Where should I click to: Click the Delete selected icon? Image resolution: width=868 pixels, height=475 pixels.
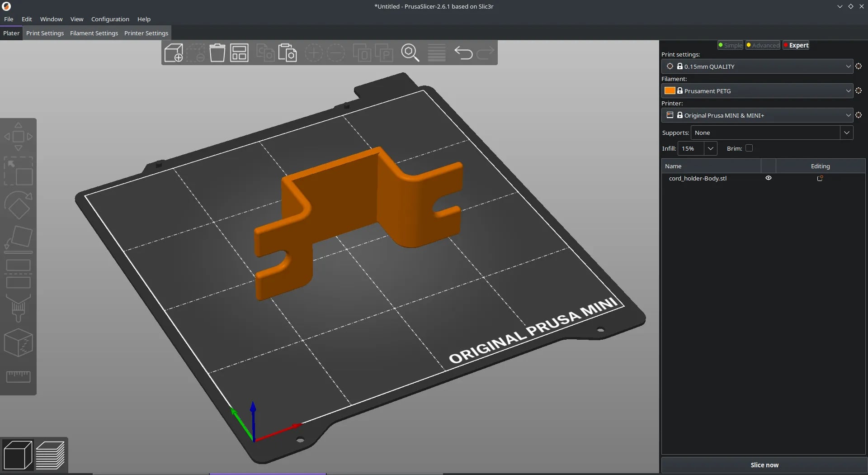(x=195, y=53)
